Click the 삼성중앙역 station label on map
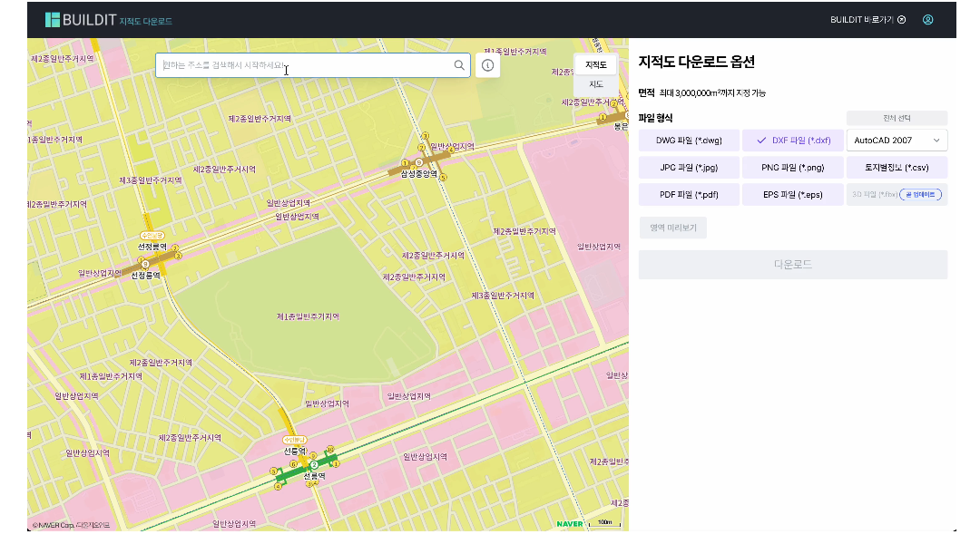Viewport: 980px width, 544px height. coord(418,174)
